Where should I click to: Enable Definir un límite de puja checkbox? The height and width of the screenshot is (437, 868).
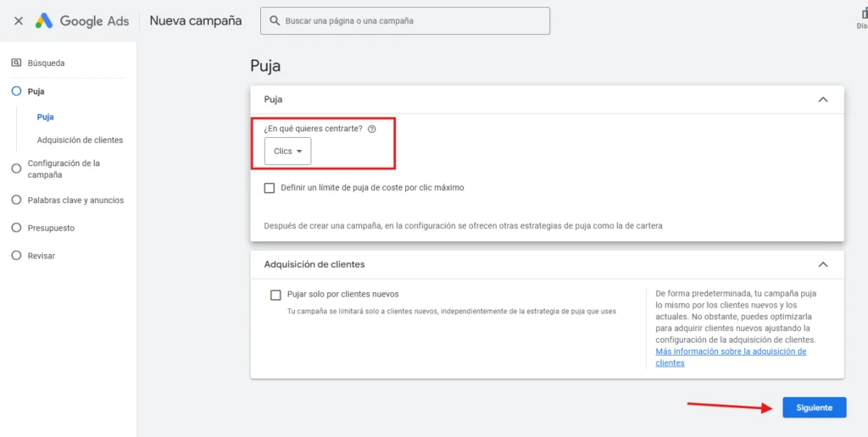point(270,188)
